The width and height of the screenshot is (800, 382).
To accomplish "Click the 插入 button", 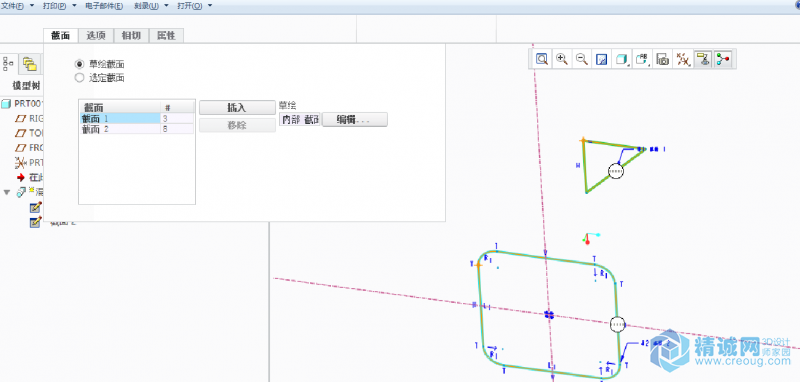I will [x=237, y=108].
